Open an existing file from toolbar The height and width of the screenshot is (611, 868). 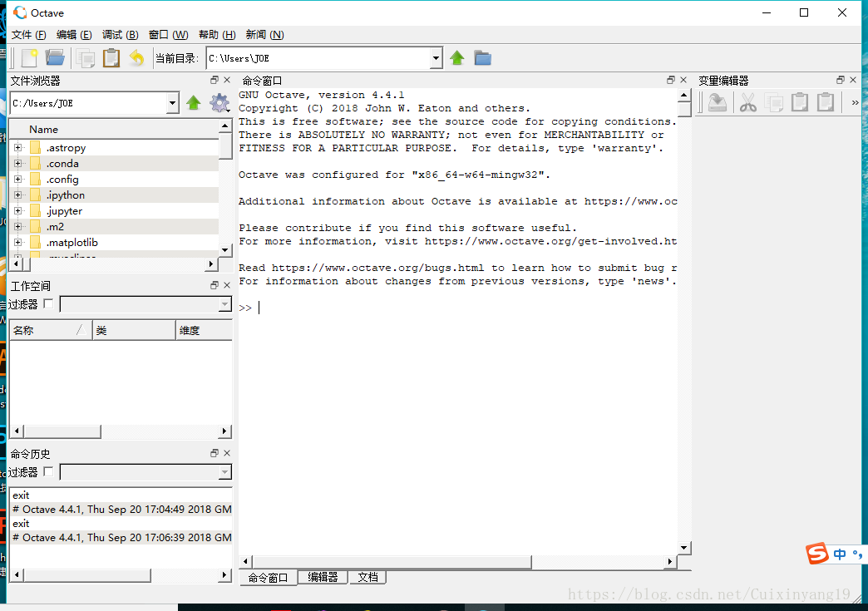(x=55, y=57)
